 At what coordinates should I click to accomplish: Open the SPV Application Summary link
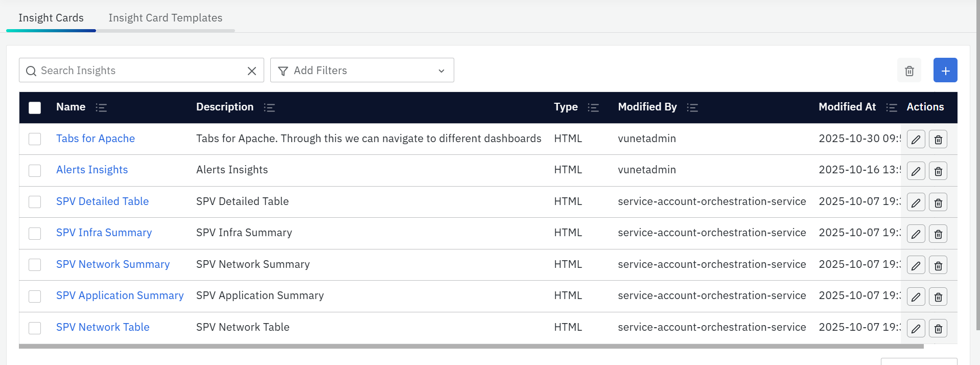[x=120, y=295]
